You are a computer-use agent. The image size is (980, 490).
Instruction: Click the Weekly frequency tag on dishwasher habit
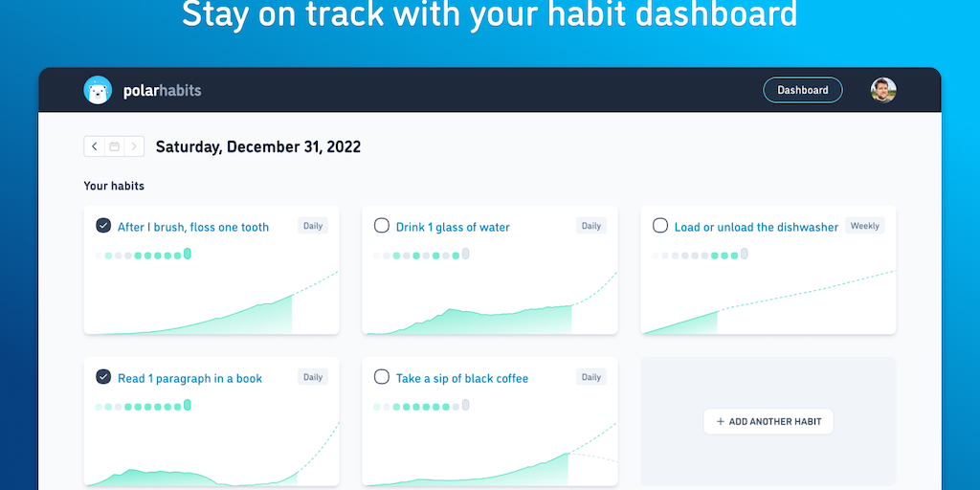864,226
